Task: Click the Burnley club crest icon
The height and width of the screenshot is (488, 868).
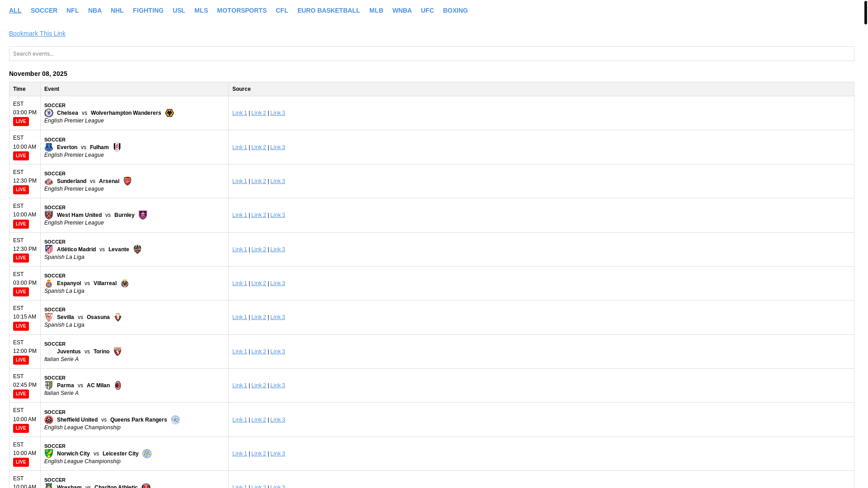Action: click(x=143, y=215)
